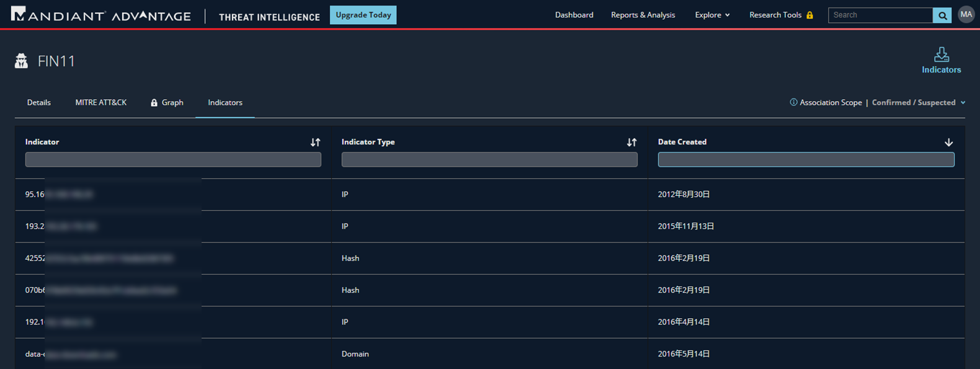Click the date 2015年11月13日
This screenshot has width=980, height=369.
coord(686,226)
